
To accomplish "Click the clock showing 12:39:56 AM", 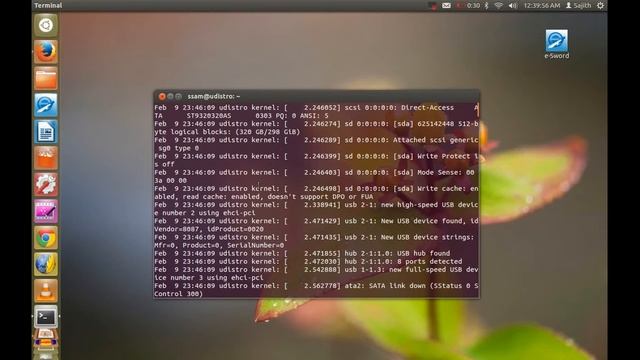I will tap(542, 5).
